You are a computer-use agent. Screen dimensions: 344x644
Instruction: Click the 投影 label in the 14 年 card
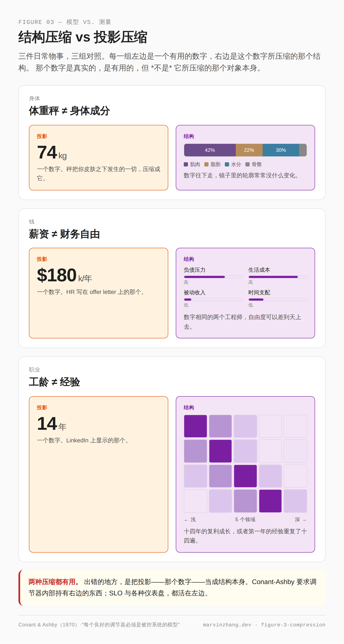[x=42, y=408]
